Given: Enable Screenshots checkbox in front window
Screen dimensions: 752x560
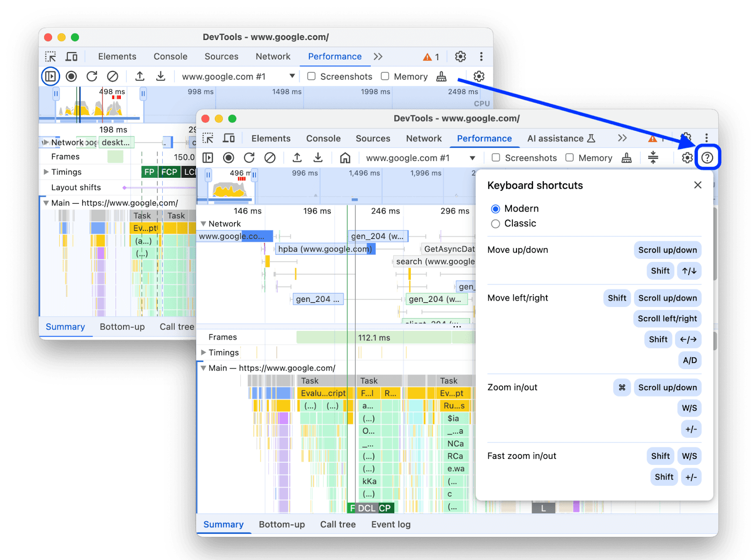Looking at the screenshot, I should click(496, 158).
